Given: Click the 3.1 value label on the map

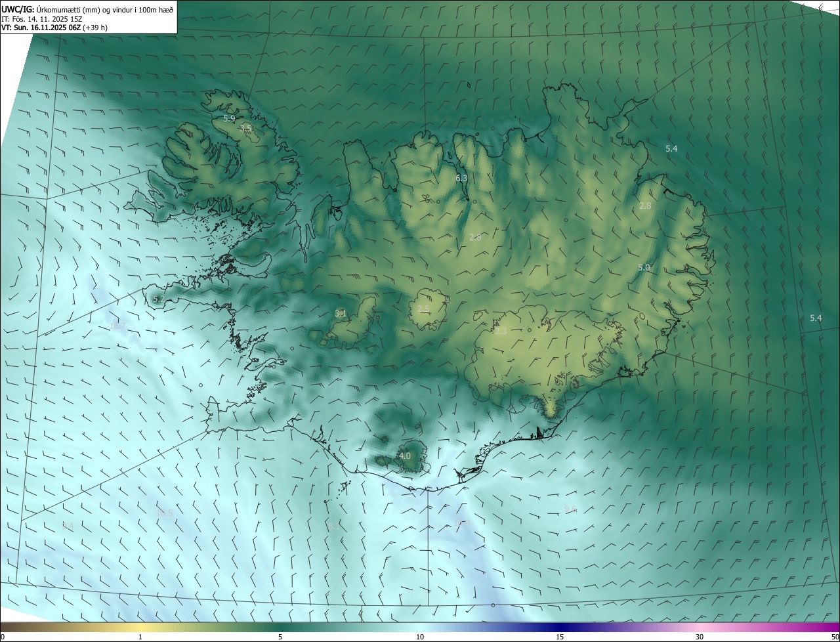Looking at the screenshot, I should [341, 314].
